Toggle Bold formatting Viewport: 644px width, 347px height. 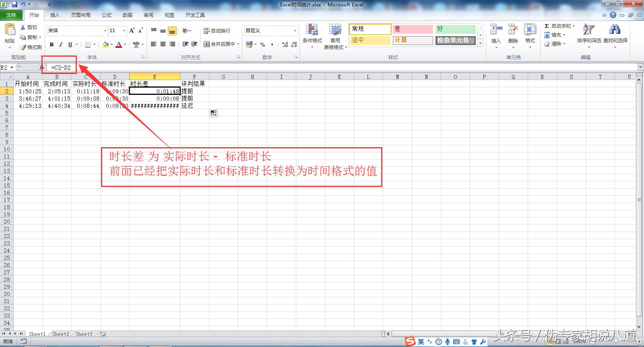tap(52, 45)
